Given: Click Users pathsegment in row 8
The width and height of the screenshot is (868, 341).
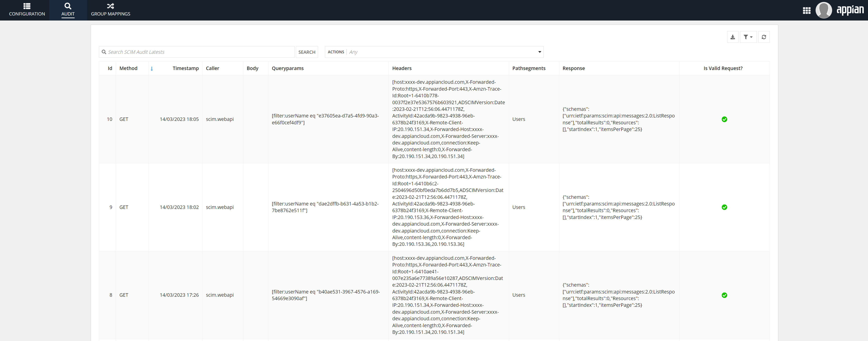Looking at the screenshot, I should point(519,295).
